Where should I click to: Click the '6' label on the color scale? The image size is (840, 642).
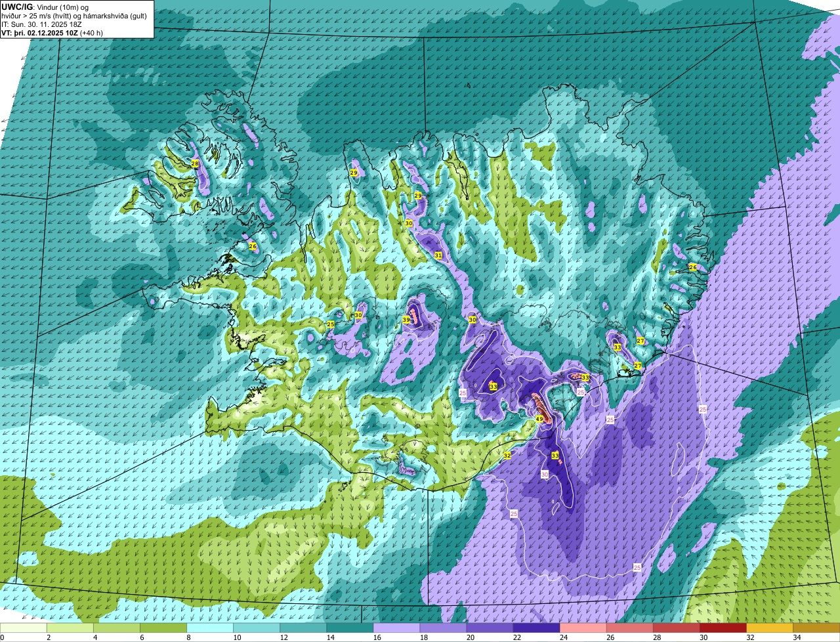pos(142,637)
